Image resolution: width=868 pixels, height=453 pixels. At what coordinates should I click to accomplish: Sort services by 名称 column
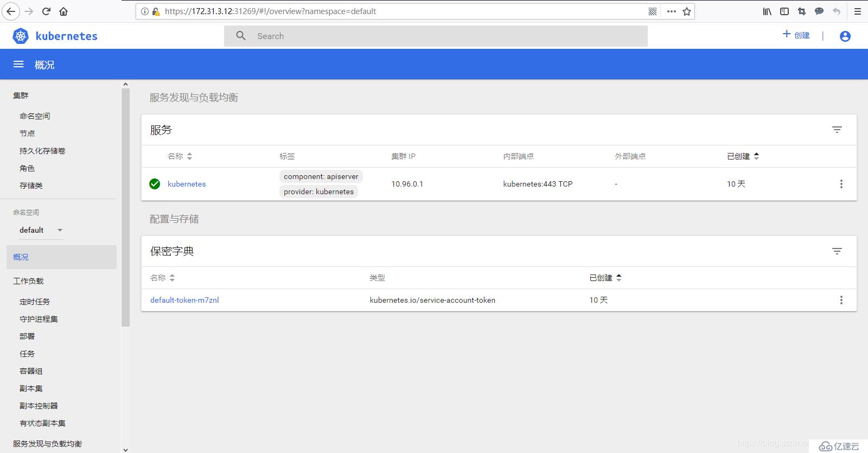point(180,156)
